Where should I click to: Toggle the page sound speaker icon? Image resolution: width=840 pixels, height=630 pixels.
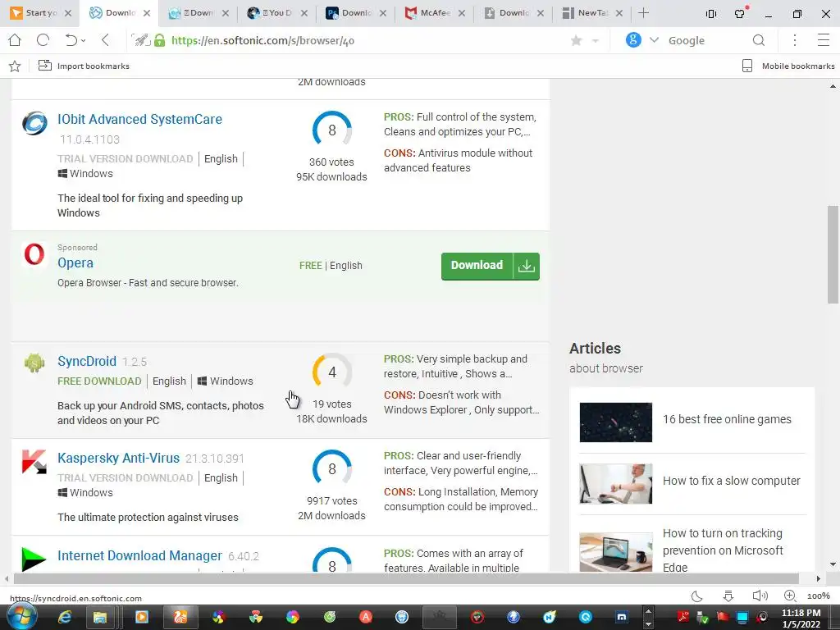point(760,596)
